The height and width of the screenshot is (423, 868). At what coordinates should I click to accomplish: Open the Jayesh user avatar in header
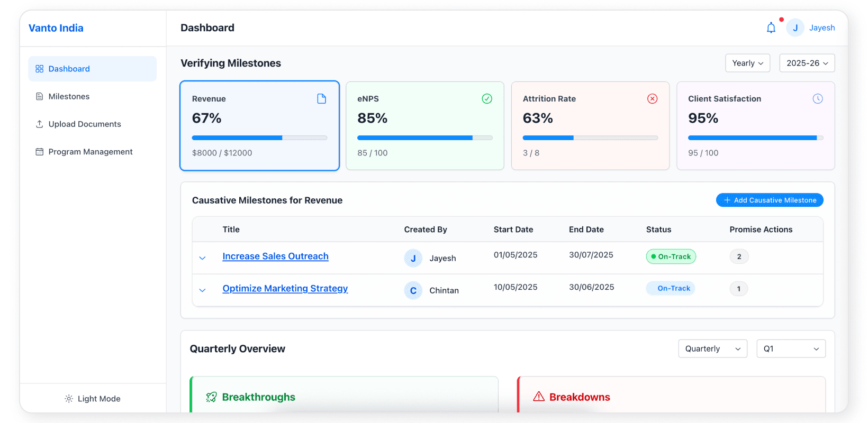795,28
